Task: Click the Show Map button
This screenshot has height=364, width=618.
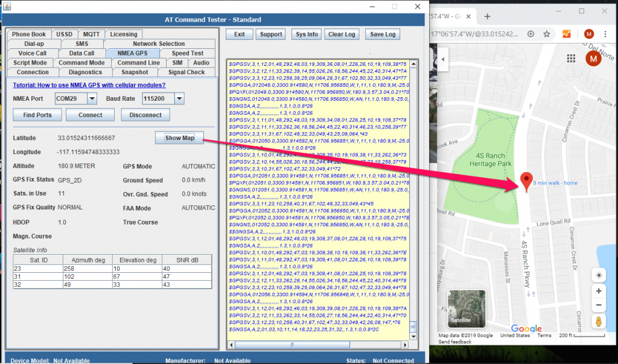Action: [x=179, y=138]
